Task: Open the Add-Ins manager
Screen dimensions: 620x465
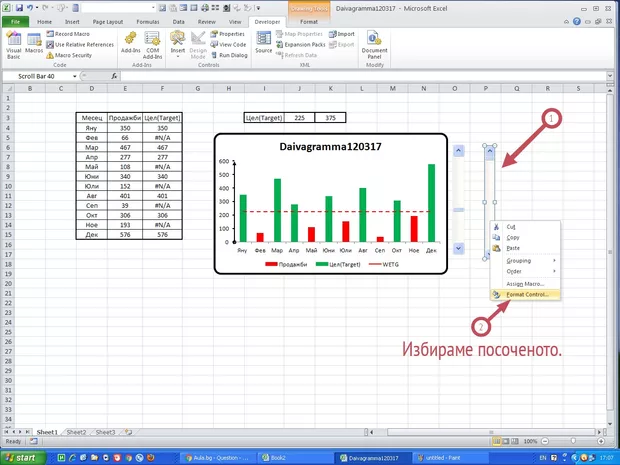Action: point(130,43)
